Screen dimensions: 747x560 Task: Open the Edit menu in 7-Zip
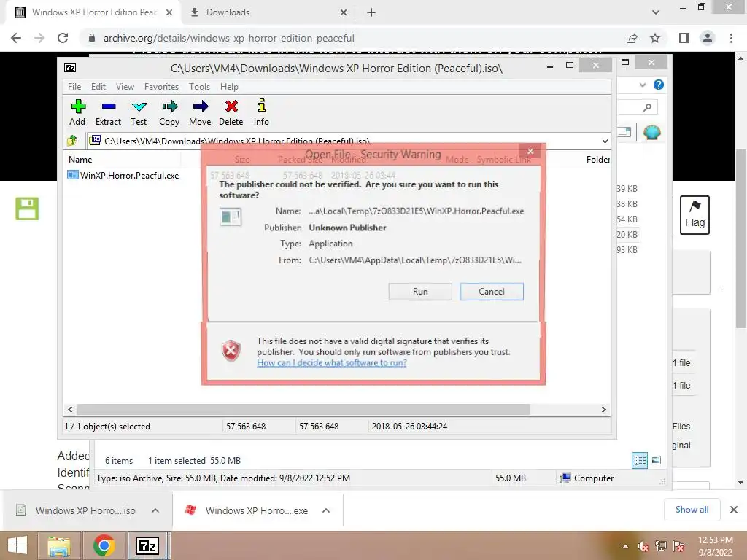coord(98,87)
